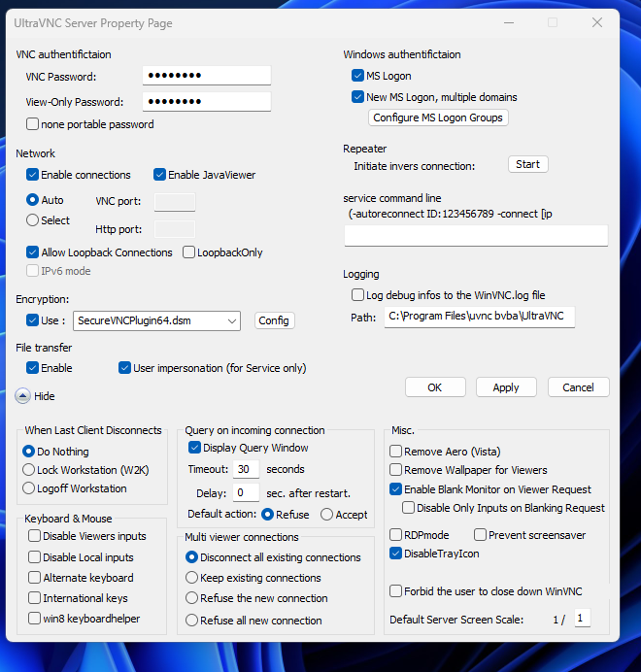Cancel the property page changes
This screenshot has width=641, height=672.
(579, 387)
